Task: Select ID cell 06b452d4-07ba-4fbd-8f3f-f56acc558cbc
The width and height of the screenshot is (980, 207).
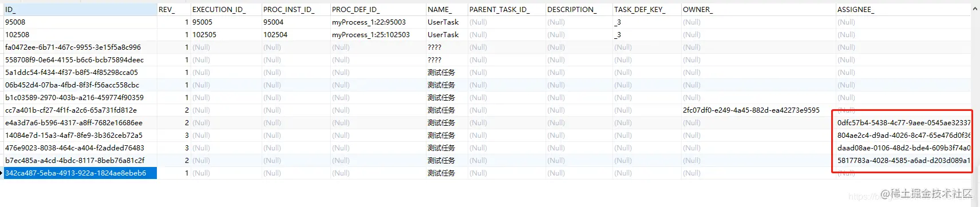Action: pyautogui.click(x=80, y=85)
